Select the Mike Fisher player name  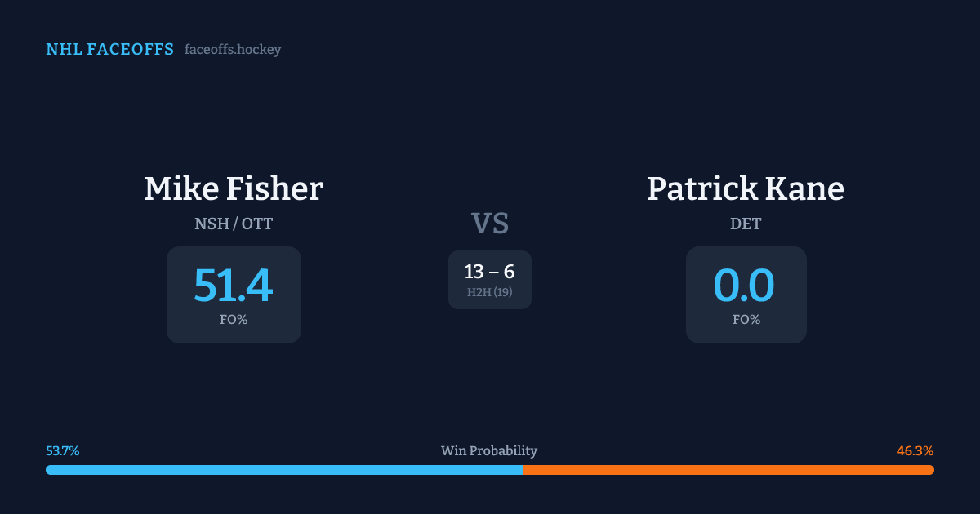click(x=234, y=188)
